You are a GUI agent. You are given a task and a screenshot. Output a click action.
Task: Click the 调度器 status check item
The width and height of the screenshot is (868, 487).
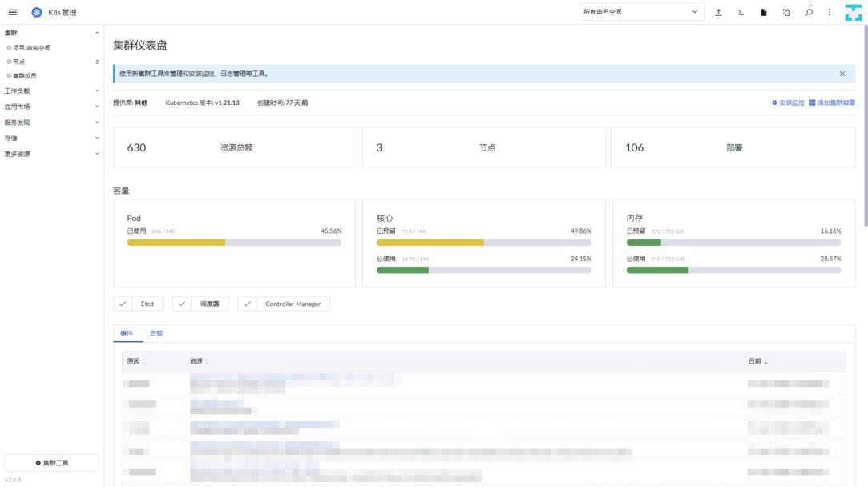point(200,304)
